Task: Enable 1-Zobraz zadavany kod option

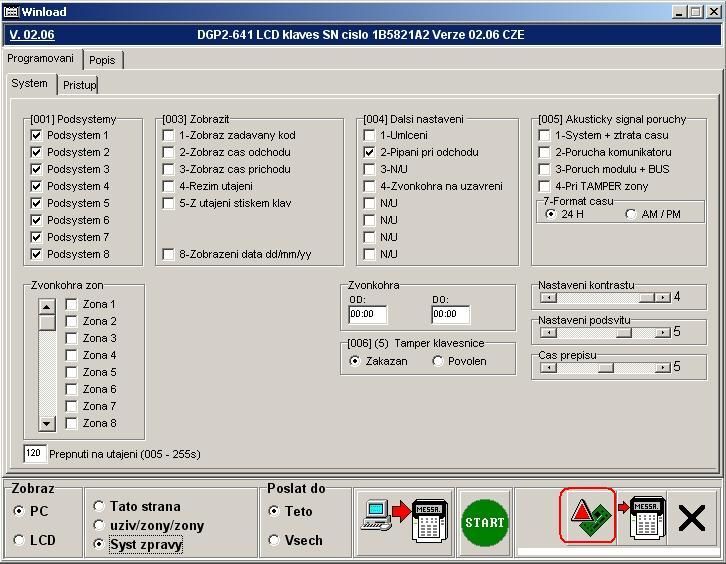Action: pyautogui.click(x=169, y=135)
